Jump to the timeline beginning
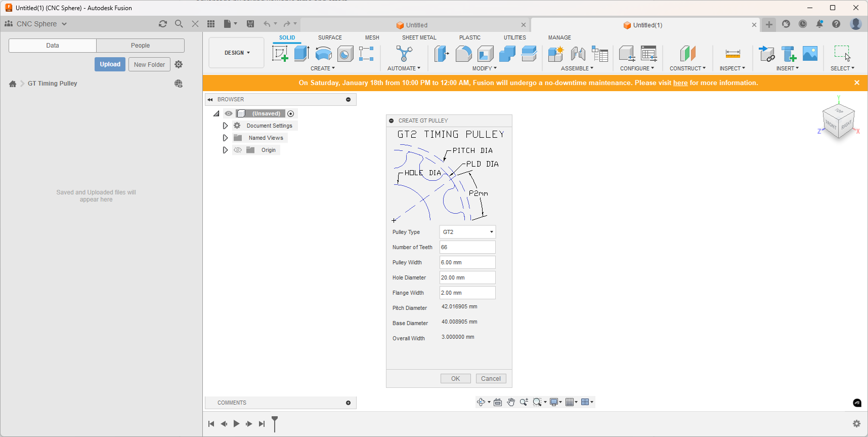868x437 pixels. click(211, 424)
